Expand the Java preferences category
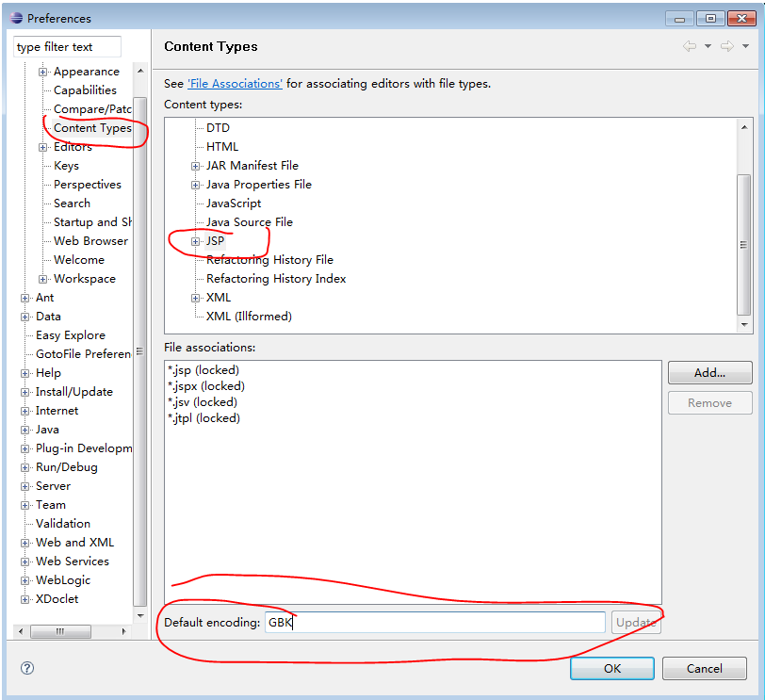Screen dimensions: 765x700 25,430
